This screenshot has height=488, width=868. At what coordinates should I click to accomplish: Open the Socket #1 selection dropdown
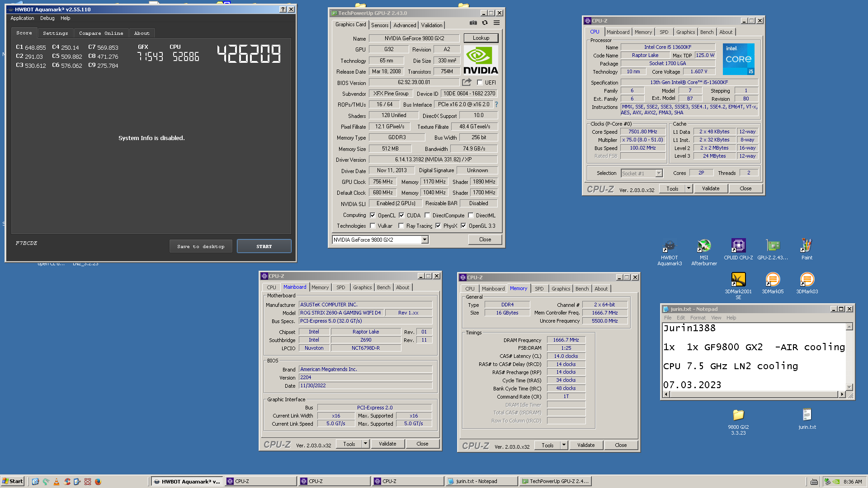click(659, 174)
